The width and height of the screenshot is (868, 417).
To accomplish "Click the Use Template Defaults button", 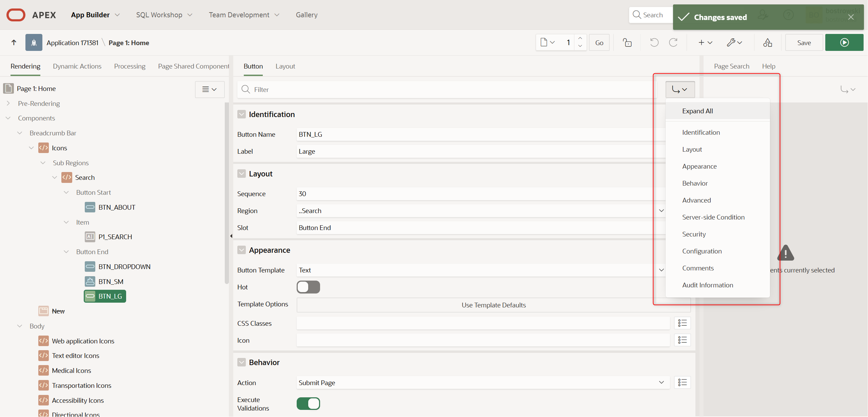I will pyautogui.click(x=493, y=305).
